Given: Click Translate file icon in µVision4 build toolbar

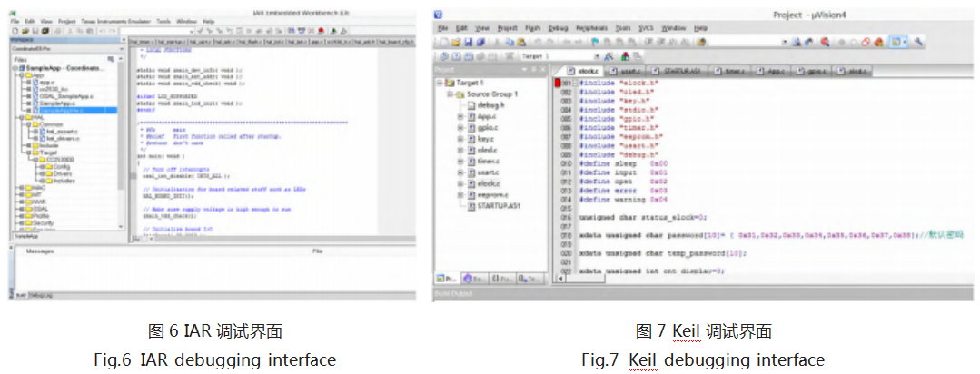Looking at the screenshot, I should click(x=444, y=56).
